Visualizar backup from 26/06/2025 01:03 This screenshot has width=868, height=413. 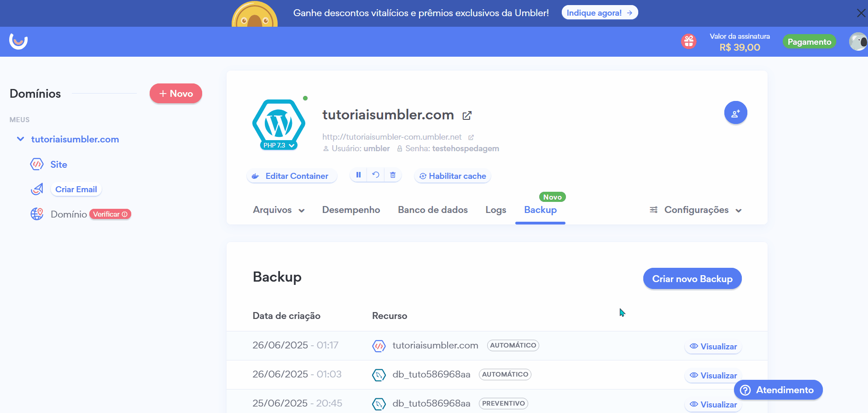[713, 376]
